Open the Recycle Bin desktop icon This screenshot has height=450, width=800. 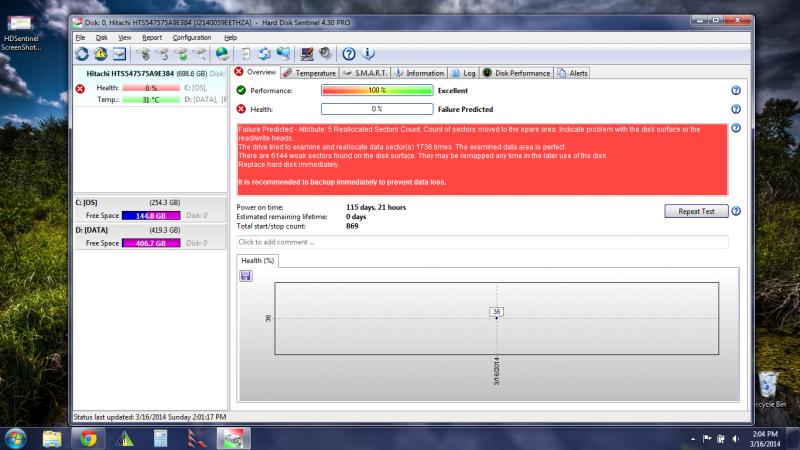pos(769,390)
